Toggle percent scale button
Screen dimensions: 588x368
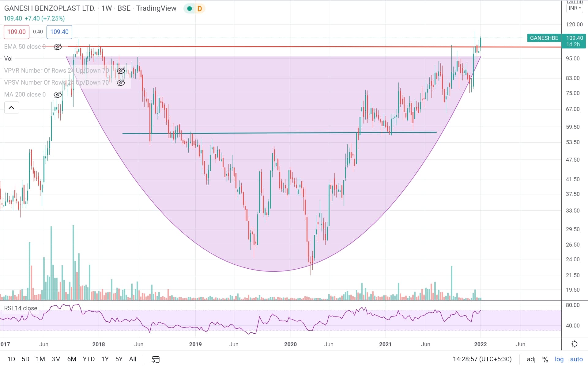[x=545, y=359]
